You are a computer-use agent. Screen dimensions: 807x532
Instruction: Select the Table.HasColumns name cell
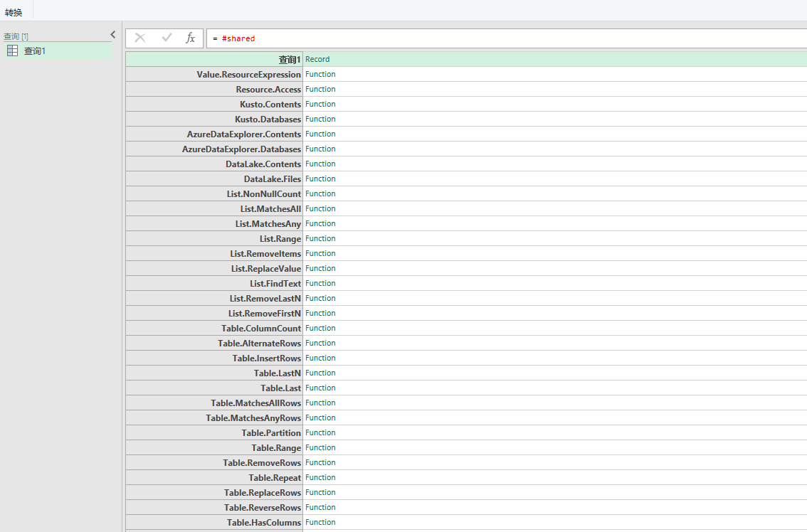pyautogui.click(x=214, y=522)
